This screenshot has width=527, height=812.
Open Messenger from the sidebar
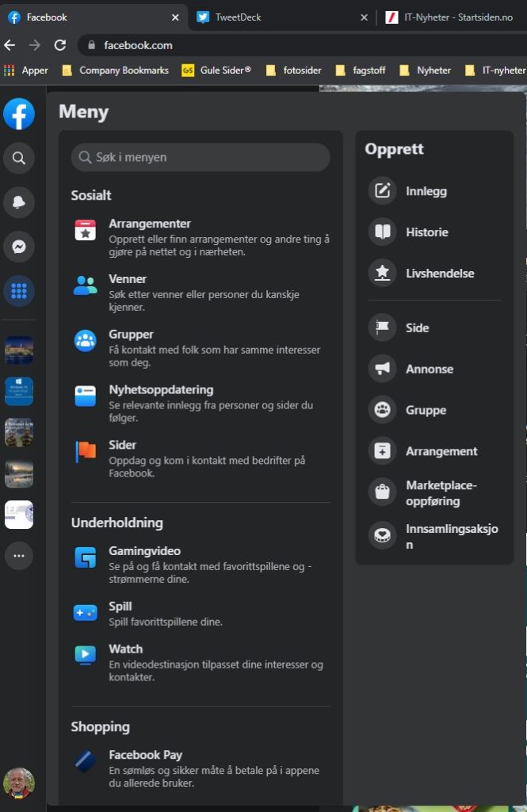(19, 247)
